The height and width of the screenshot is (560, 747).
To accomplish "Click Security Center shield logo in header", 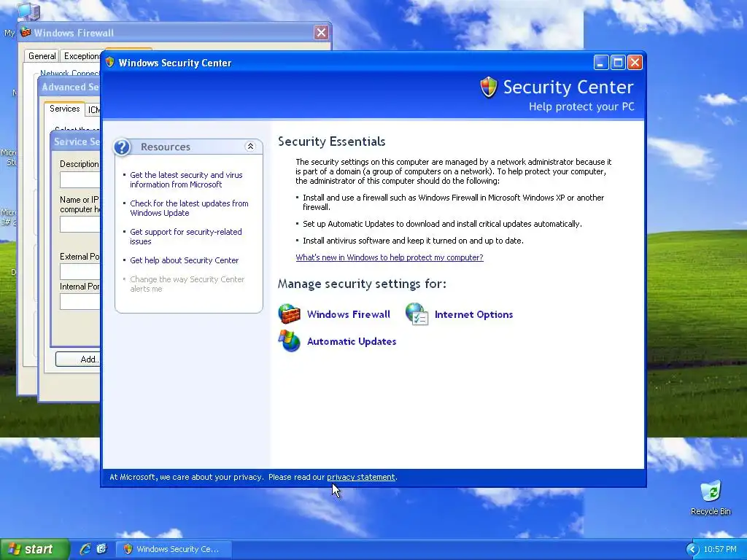I will tap(488, 87).
